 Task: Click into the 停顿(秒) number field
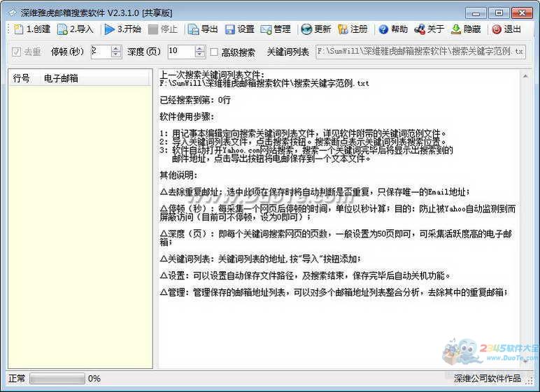(101, 52)
